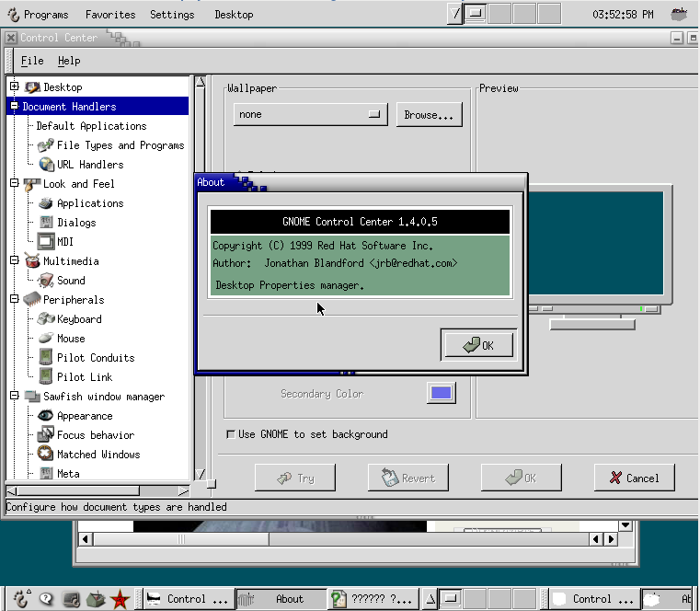Click tree panel horizontal scrollbar left arrow

click(12, 491)
